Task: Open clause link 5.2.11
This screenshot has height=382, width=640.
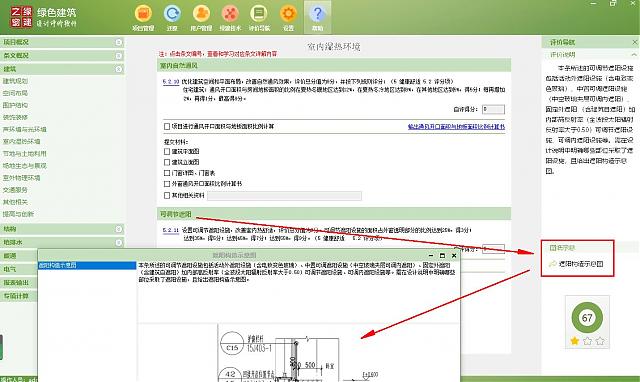Action: click(171, 230)
